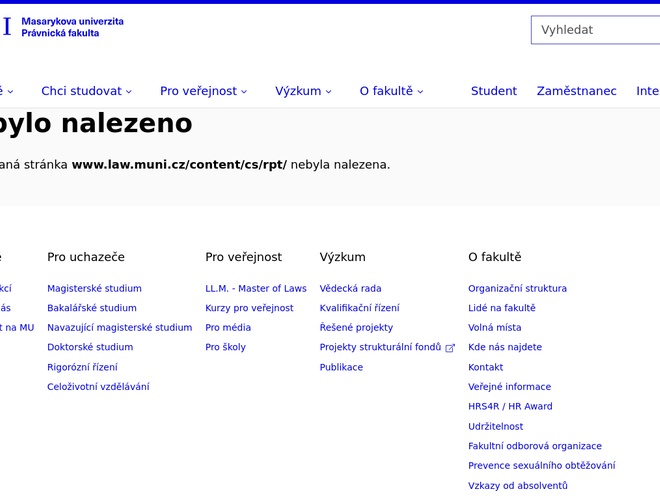660x500 pixels.
Task: Open the Student menu item
Action: pyautogui.click(x=494, y=91)
